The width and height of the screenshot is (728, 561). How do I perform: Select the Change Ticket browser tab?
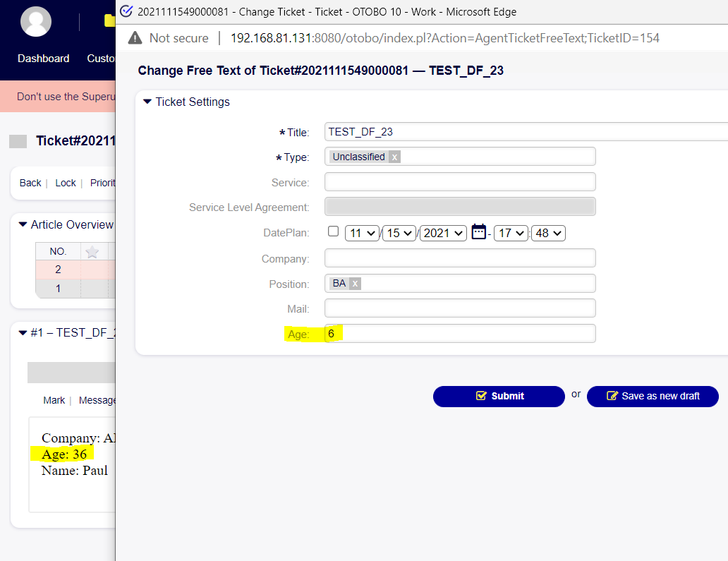(282, 11)
